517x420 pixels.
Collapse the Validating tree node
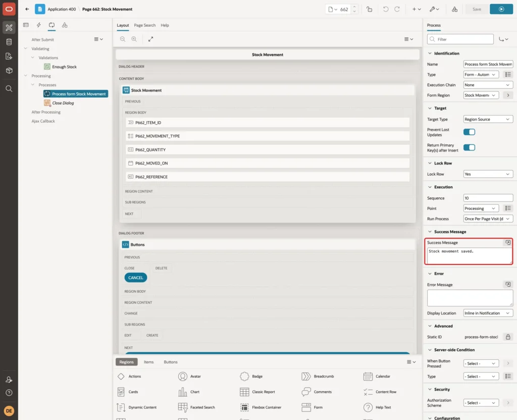(x=25, y=48)
